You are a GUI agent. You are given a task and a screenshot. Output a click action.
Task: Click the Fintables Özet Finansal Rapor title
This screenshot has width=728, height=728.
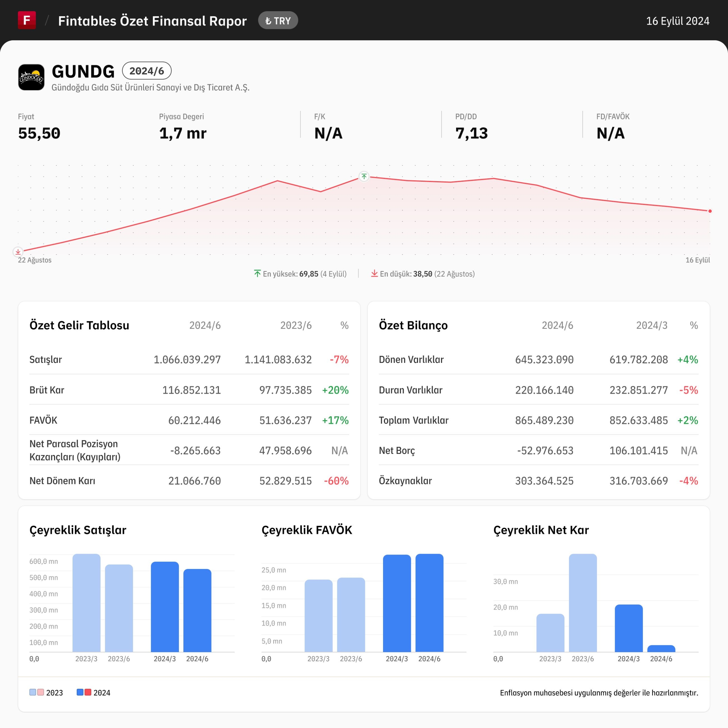pos(152,21)
